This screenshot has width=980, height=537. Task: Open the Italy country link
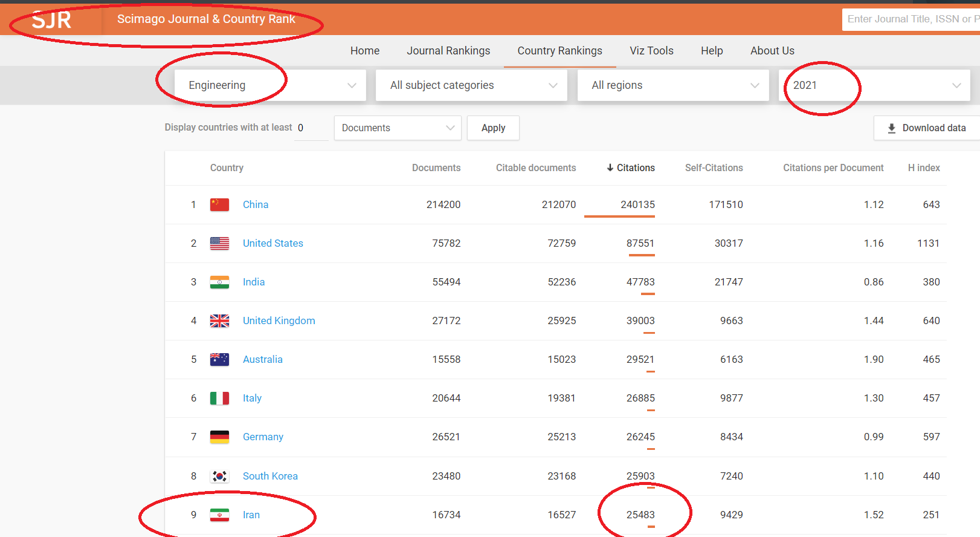click(252, 398)
